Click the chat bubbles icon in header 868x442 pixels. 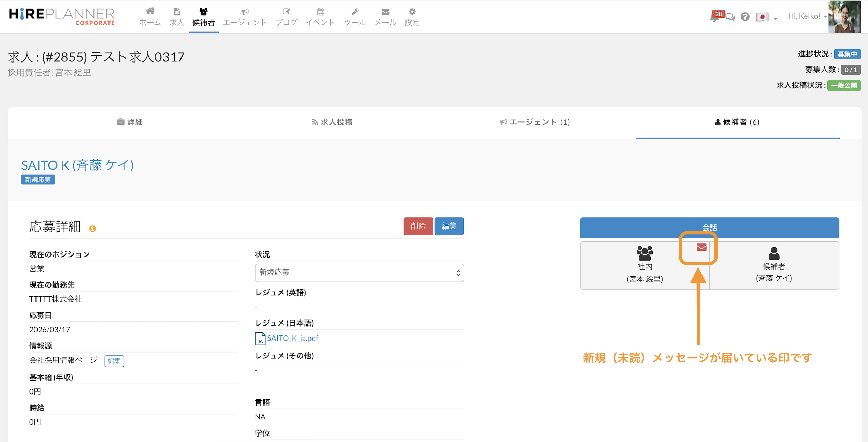(730, 17)
